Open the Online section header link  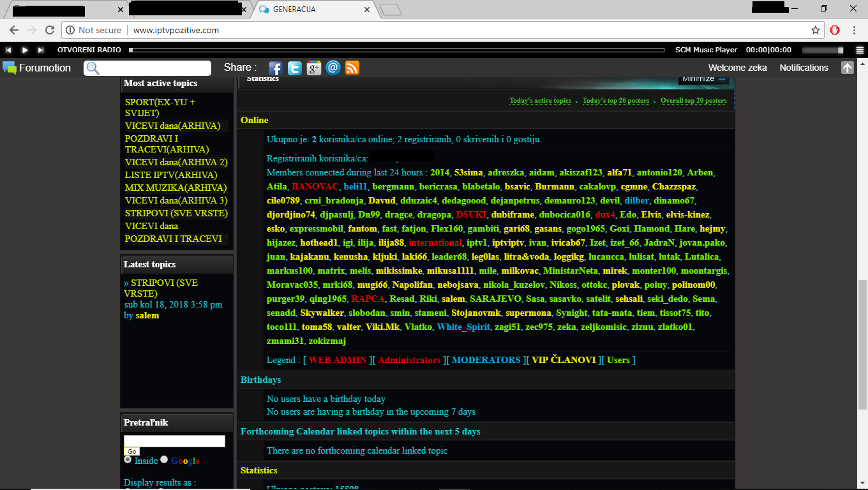pos(255,120)
